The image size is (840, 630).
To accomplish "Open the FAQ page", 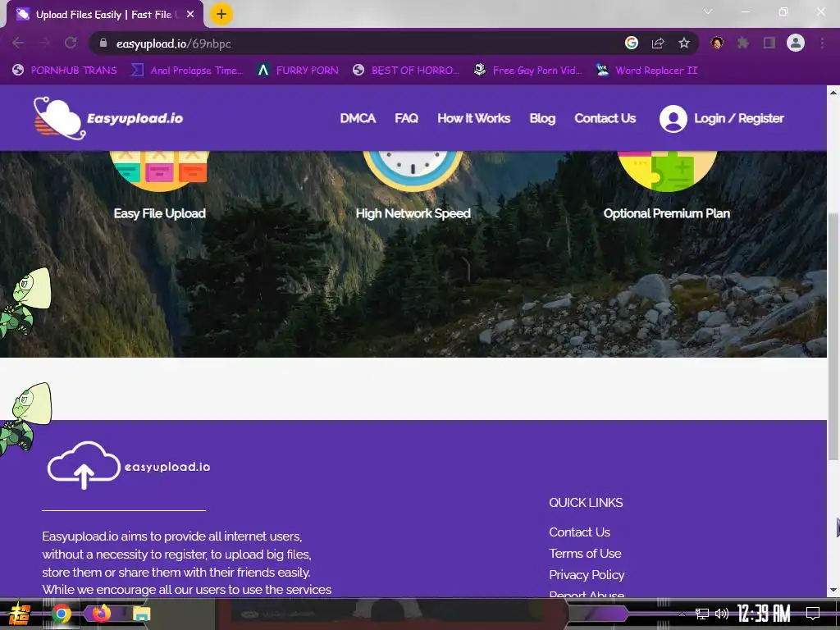I will [x=407, y=118].
